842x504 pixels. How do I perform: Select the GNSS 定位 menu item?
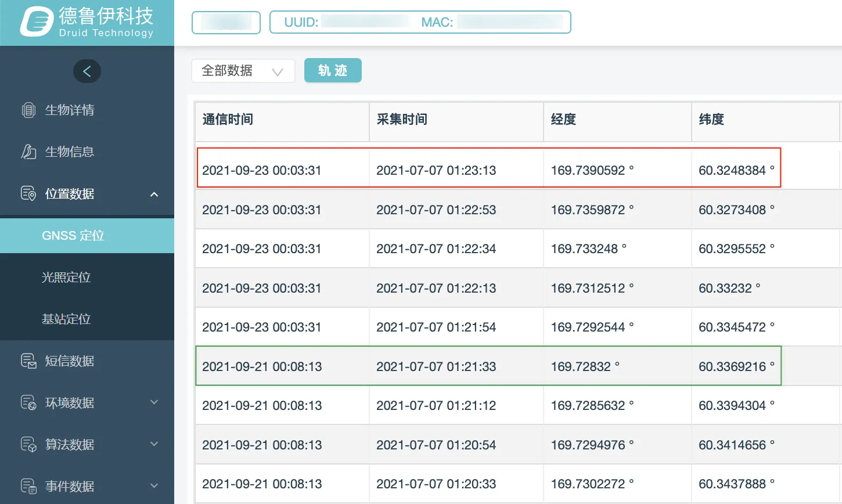(x=73, y=235)
